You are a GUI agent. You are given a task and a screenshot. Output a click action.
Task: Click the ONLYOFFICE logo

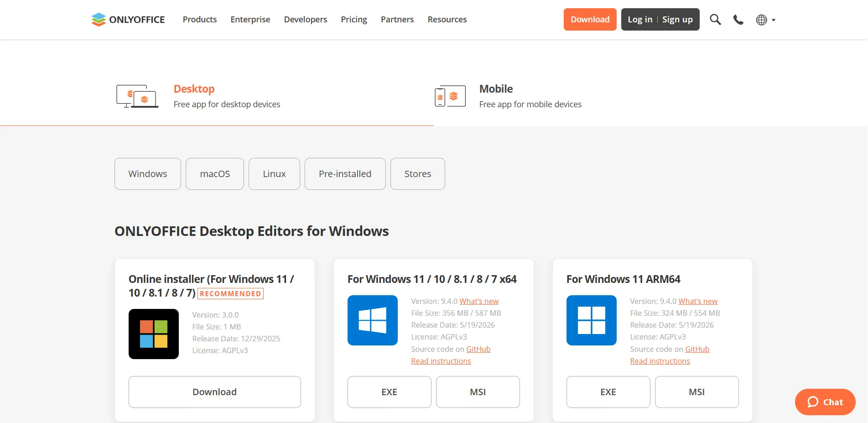click(x=128, y=20)
